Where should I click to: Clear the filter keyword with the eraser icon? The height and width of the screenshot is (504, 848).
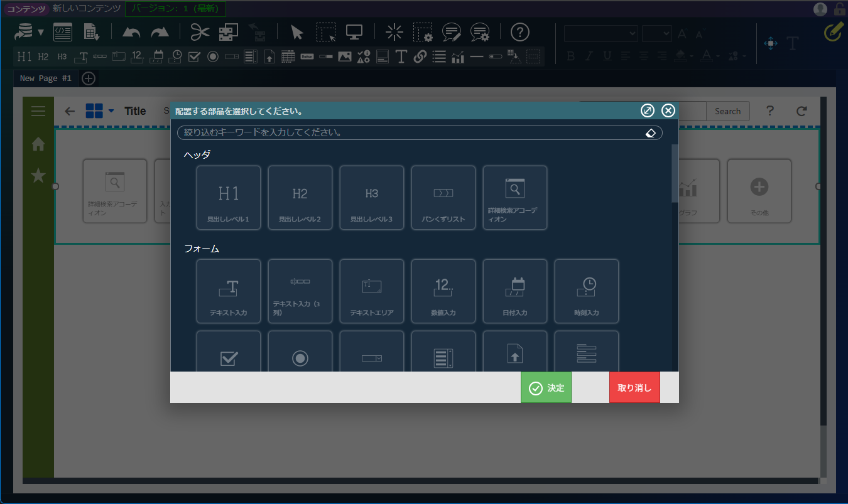(x=651, y=133)
